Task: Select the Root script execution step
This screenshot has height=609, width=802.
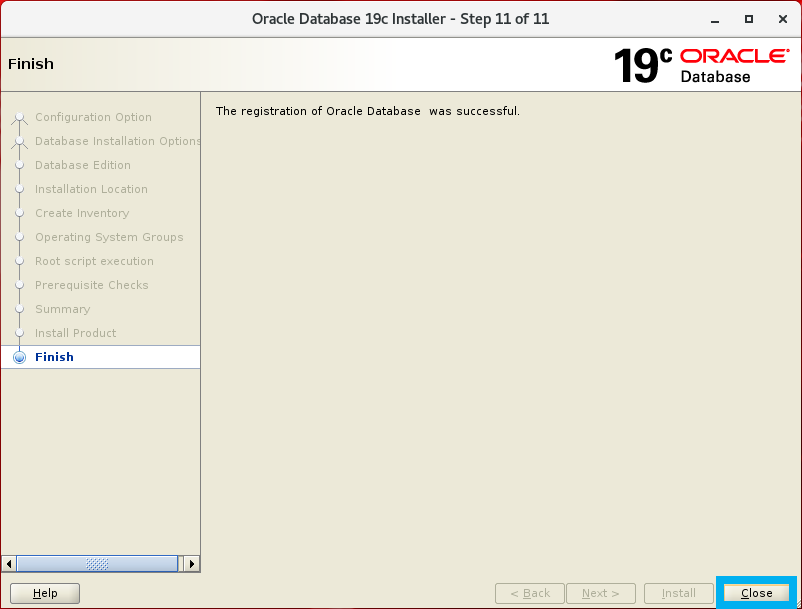Action: 94,261
